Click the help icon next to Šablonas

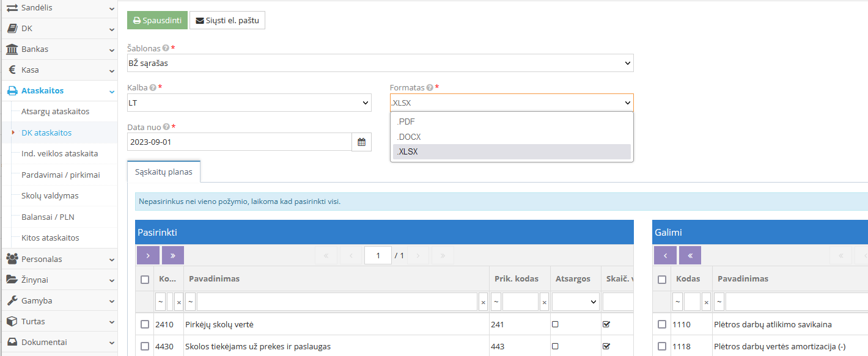pos(166,48)
